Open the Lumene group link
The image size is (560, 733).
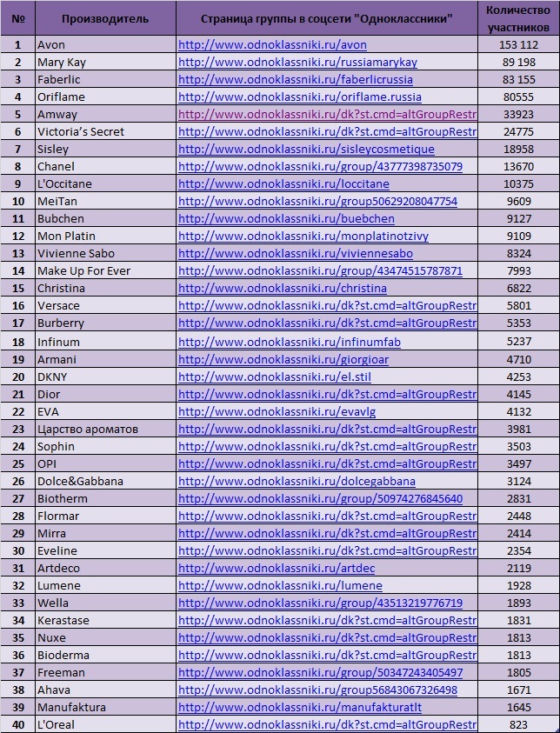click(x=280, y=586)
